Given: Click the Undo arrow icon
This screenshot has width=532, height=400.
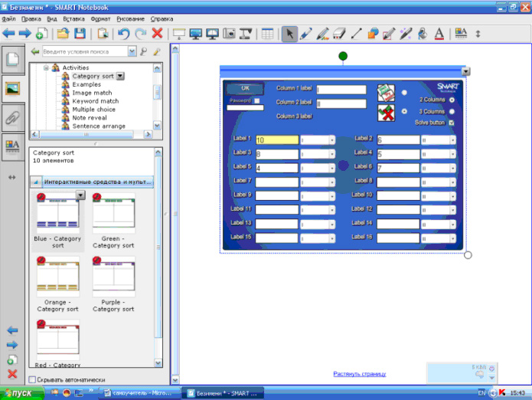Looking at the screenshot, I should coord(124,34).
